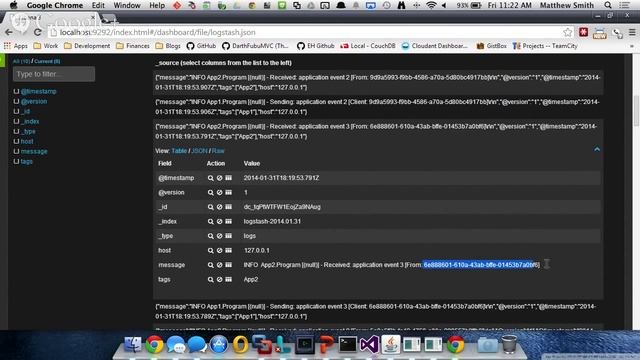Toggle @version table column icon

pyautogui.click(x=229, y=193)
